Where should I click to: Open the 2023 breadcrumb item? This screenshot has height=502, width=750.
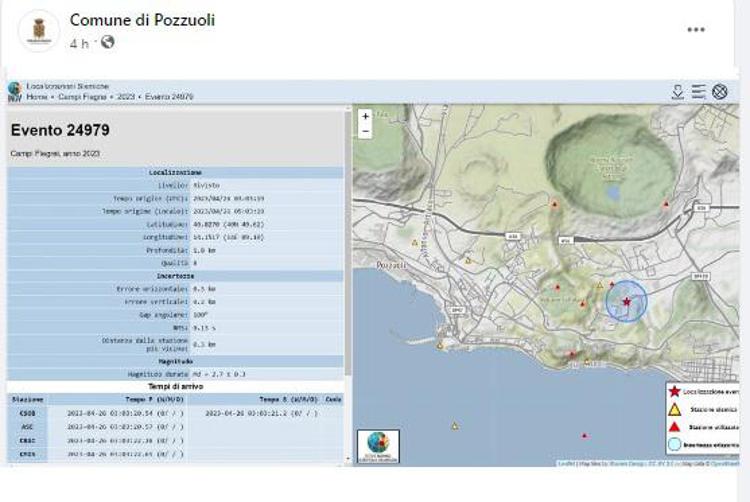[x=126, y=97]
